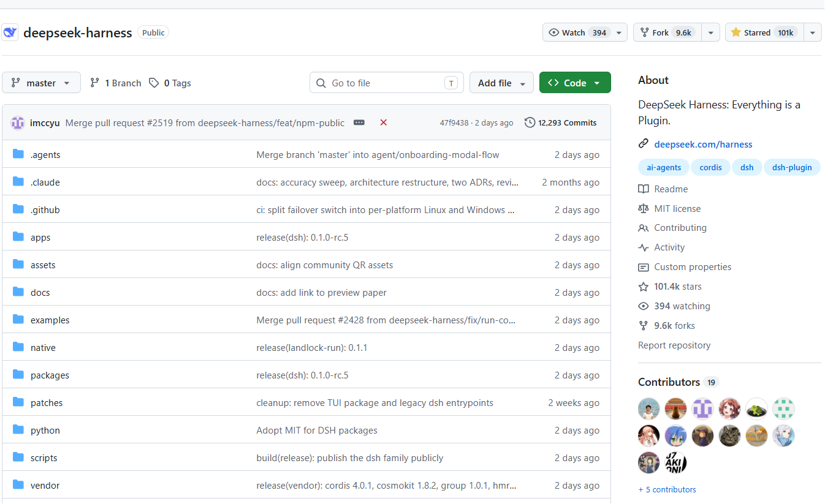Image resolution: width=825 pixels, height=504 pixels.
Task: Click the apps folder icon
Action: click(x=18, y=237)
